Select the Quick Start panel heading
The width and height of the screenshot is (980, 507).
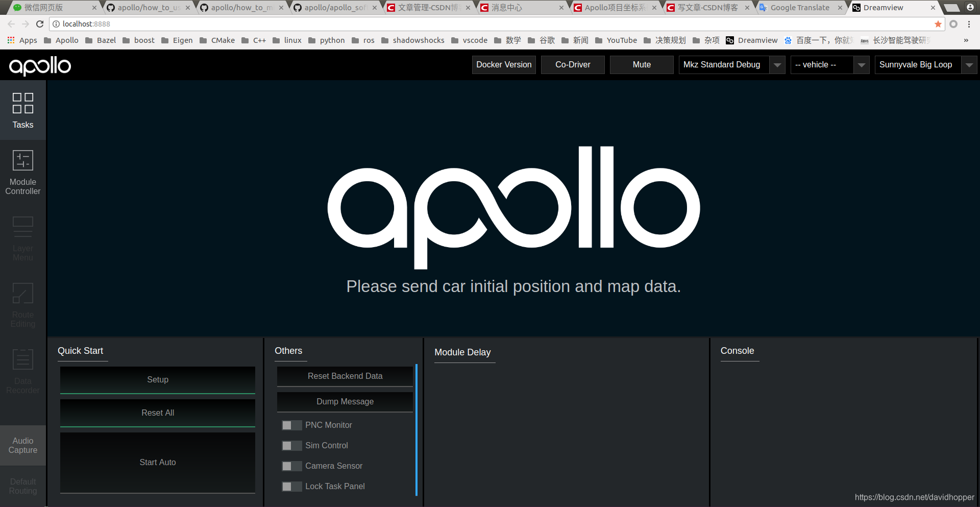click(80, 351)
